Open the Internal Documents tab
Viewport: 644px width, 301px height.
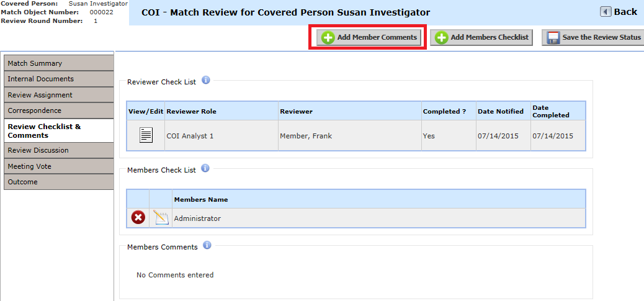[x=59, y=79]
